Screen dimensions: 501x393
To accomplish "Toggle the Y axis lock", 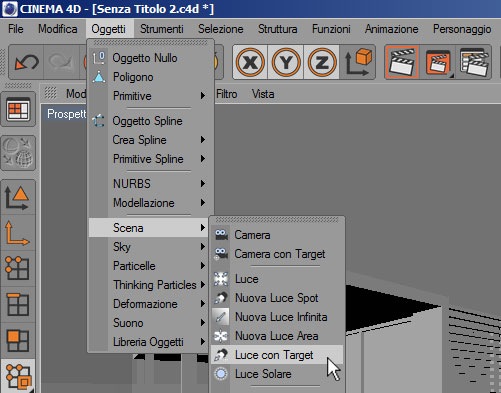I will [286, 62].
